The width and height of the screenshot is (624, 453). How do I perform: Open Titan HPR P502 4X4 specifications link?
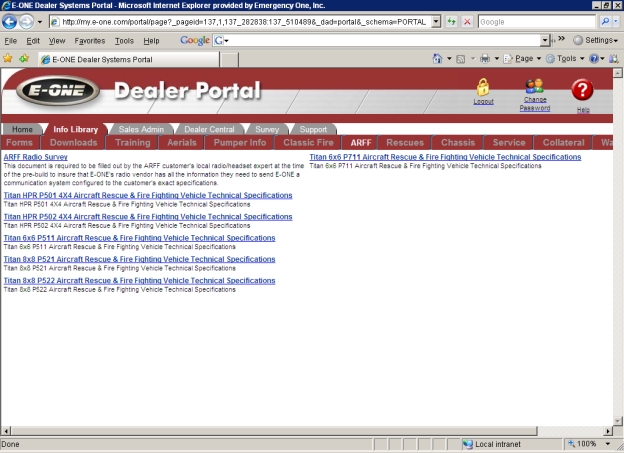pyautogui.click(x=148, y=217)
